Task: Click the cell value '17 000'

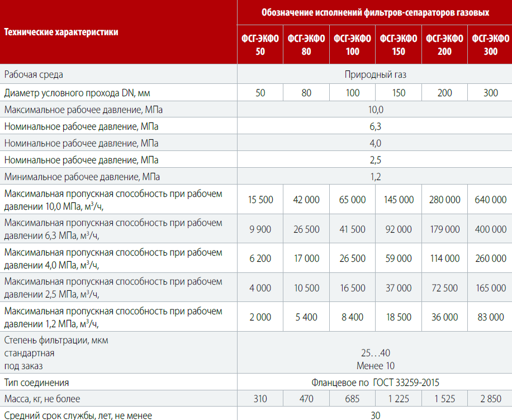Action: point(306,258)
